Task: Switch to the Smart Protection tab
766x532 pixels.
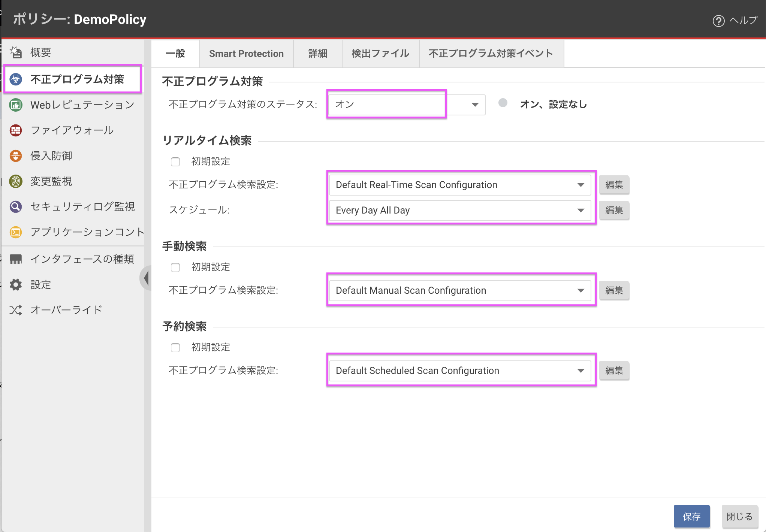Action: click(x=246, y=53)
